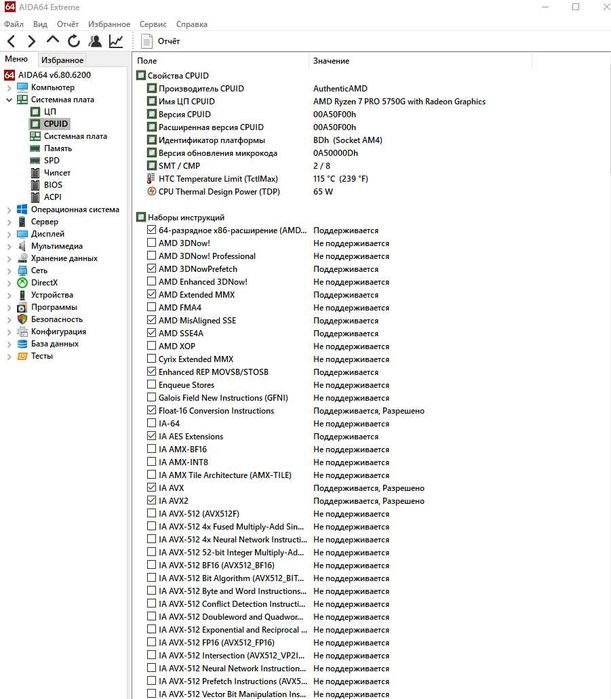Click the Программы software icon in tree
The width and height of the screenshot is (611, 699).
(22, 307)
